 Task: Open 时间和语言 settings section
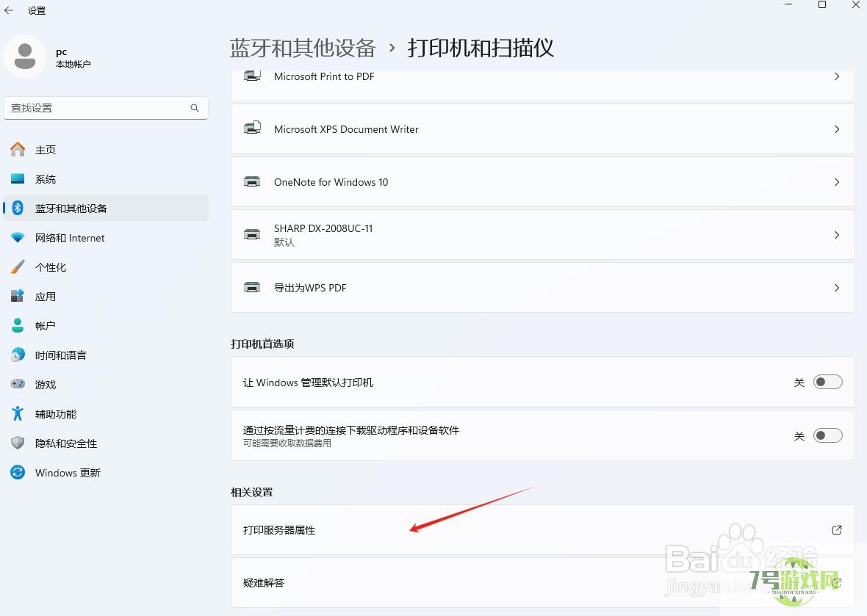click(x=106, y=355)
